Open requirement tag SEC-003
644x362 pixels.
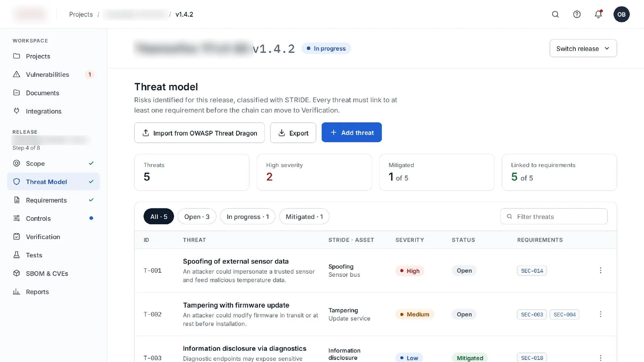point(532,315)
